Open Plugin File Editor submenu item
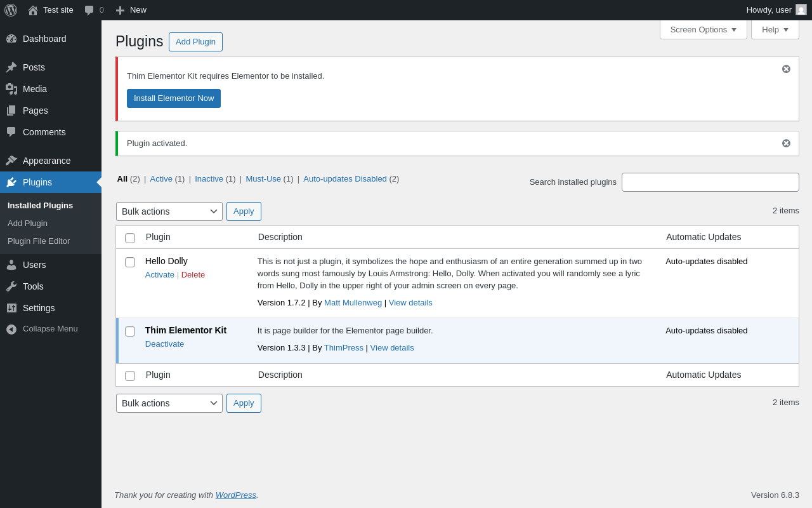The height and width of the screenshot is (508, 812). coord(39,241)
